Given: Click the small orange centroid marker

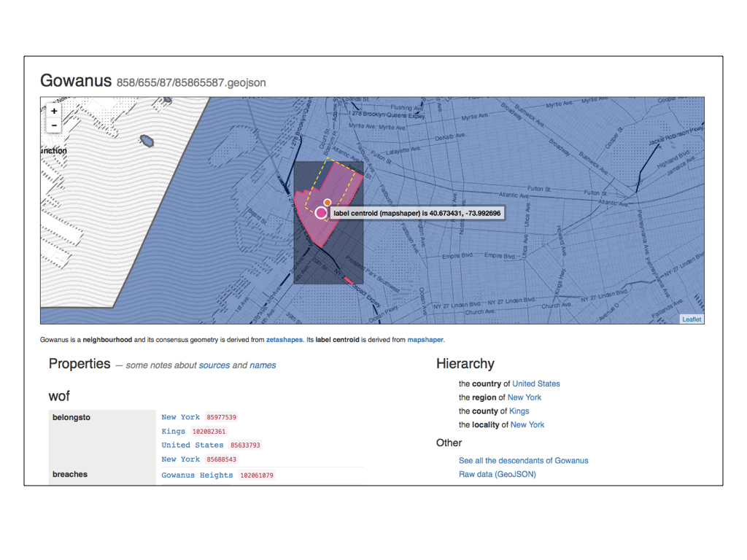Looking at the screenshot, I should [x=328, y=203].
